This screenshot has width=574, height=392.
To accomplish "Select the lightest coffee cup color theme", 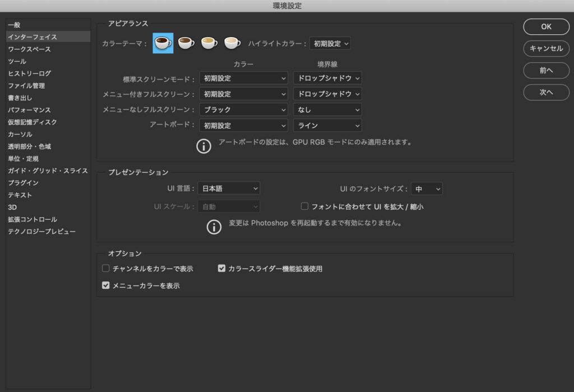I will (x=232, y=43).
